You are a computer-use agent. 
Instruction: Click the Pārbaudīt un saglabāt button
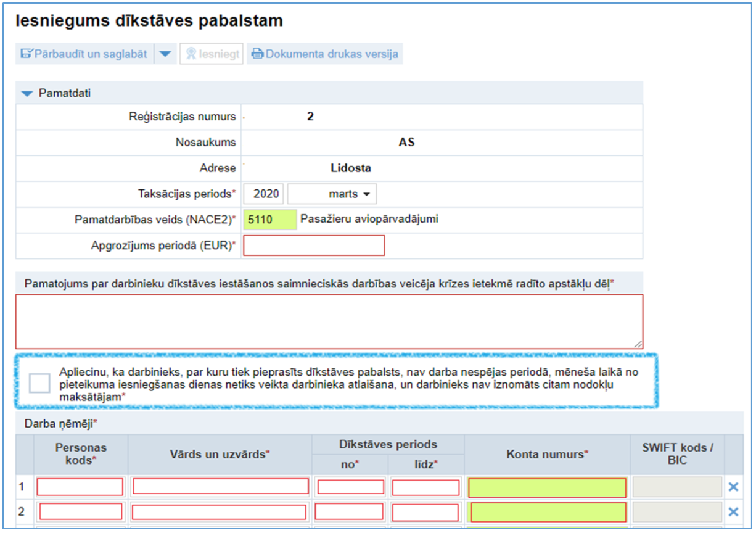coord(84,54)
